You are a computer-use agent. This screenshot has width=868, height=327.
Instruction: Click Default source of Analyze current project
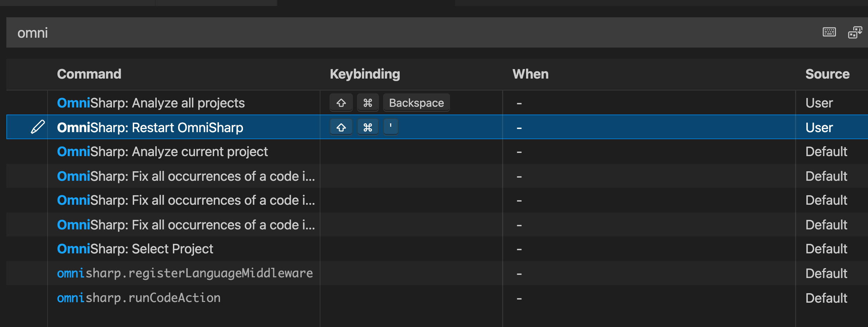click(826, 152)
